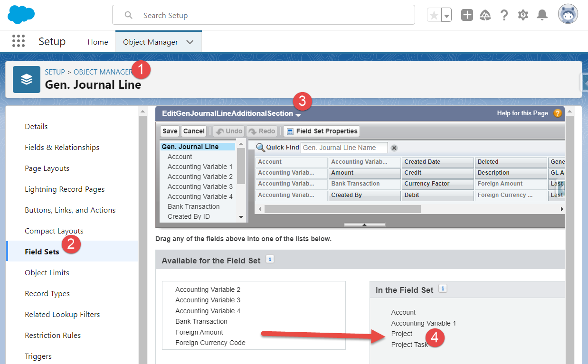This screenshot has width=588, height=364.
Task: Click the Save button
Action: tap(170, 131)
